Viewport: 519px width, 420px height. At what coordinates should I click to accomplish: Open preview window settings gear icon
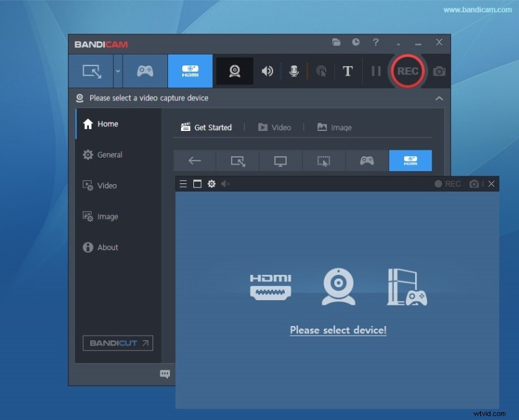point(211,183)
